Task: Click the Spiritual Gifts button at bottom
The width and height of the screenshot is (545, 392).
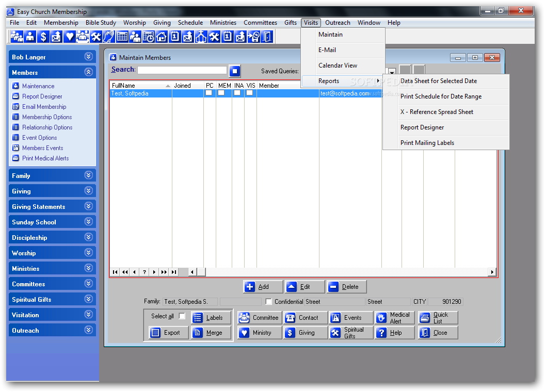Action: (x=351, y=333)
